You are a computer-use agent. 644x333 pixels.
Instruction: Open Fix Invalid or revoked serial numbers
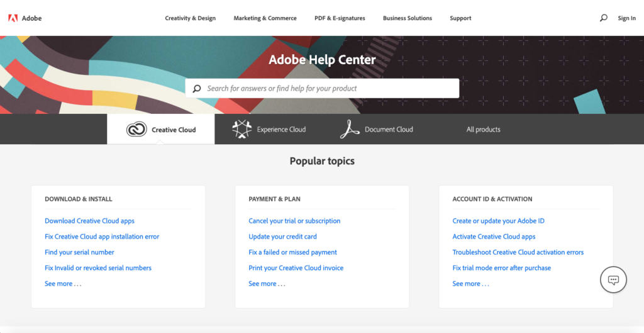[x=98, y=268]
